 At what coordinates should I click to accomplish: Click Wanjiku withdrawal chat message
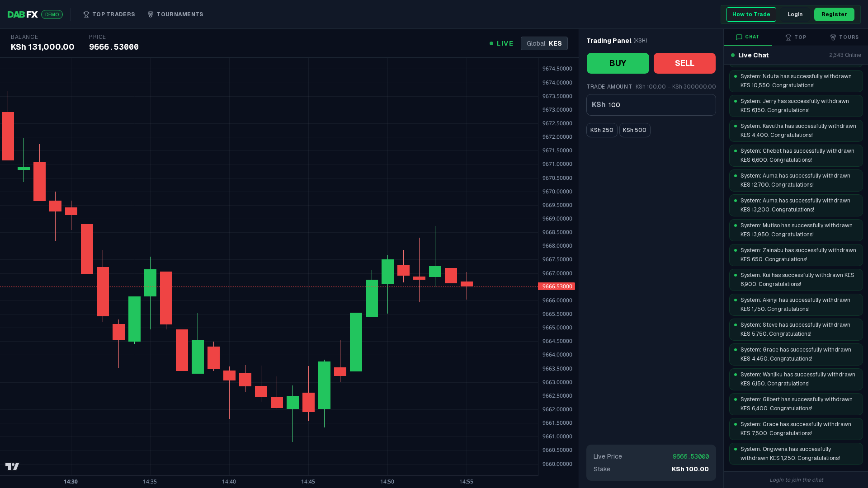pyautogui.click(x=796, y=379)
